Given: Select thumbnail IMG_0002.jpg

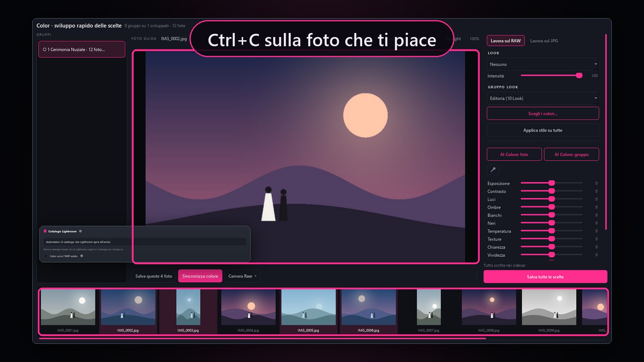Looking at the screenshot, I should click(128, 311).
